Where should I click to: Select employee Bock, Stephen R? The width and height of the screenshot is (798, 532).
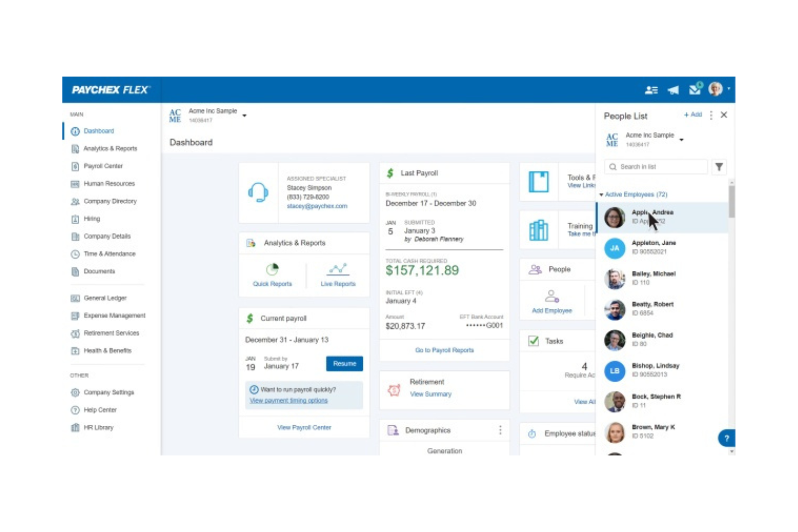pos(663,402)
